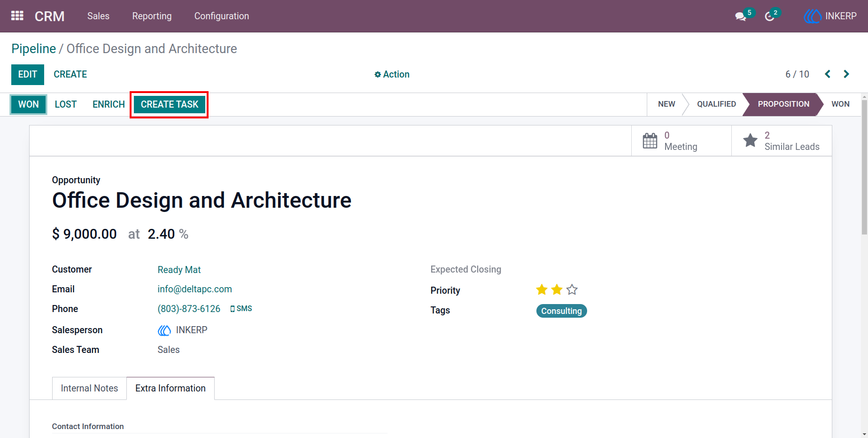Open the Reporting menu
This screenshot has height=438, width=868.
[x=152, y=16]
